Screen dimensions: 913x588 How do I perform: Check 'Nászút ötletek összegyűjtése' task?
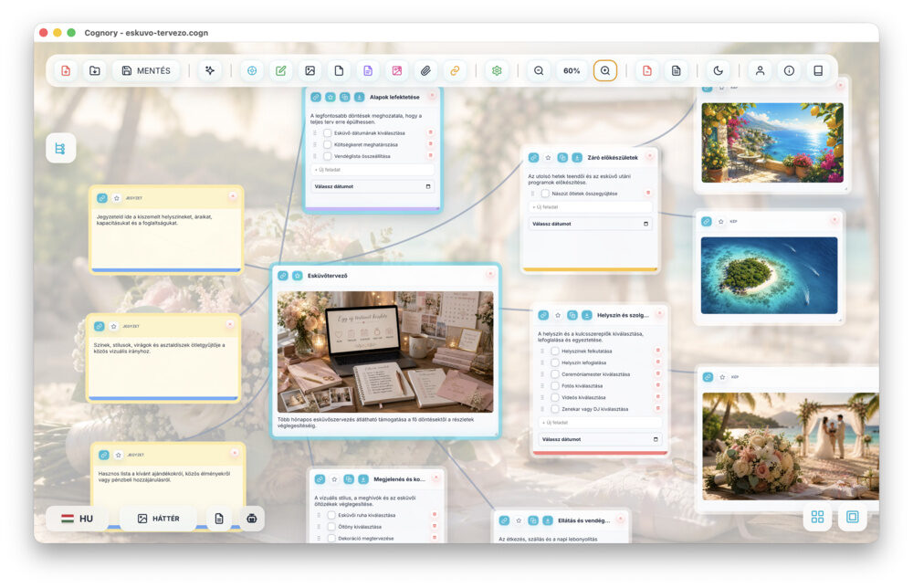pyautogui.click(x=546, y=194)
